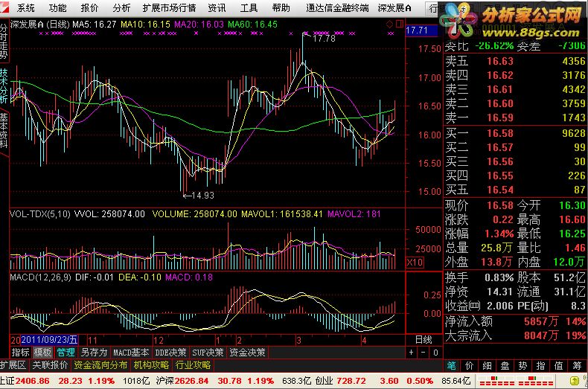Image resolution: width=588 pixels, height=389 pixels.
Task: Select the 资金决策 template tab
Action: (x=247, y=353)
